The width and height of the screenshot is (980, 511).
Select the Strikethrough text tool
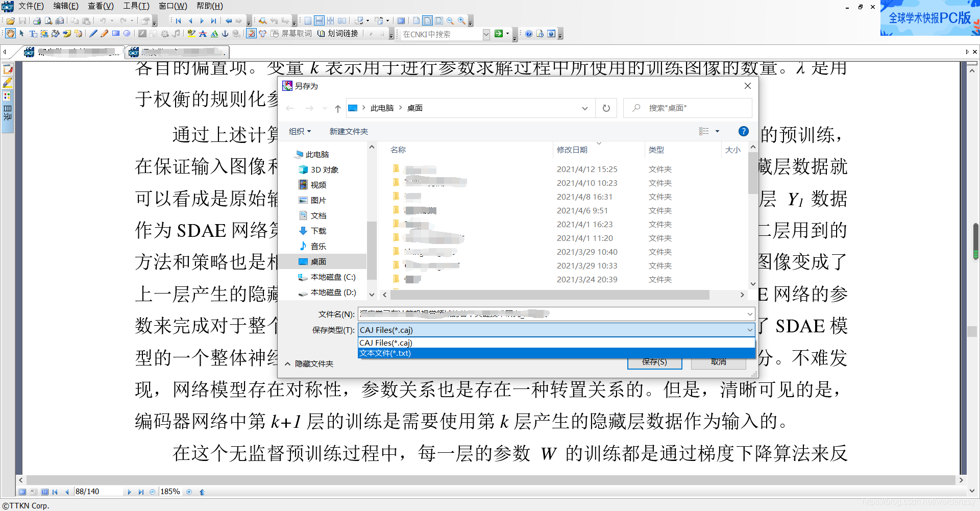[203, 34]
